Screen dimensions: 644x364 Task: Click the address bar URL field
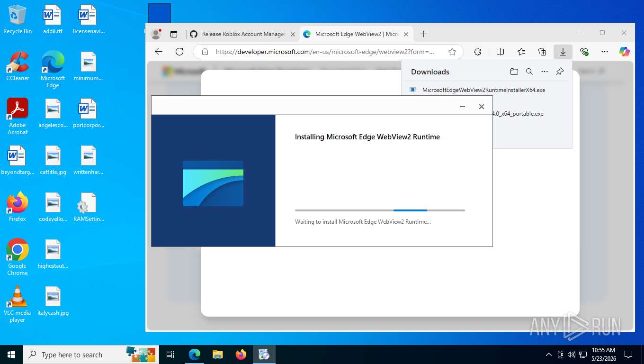325,52
